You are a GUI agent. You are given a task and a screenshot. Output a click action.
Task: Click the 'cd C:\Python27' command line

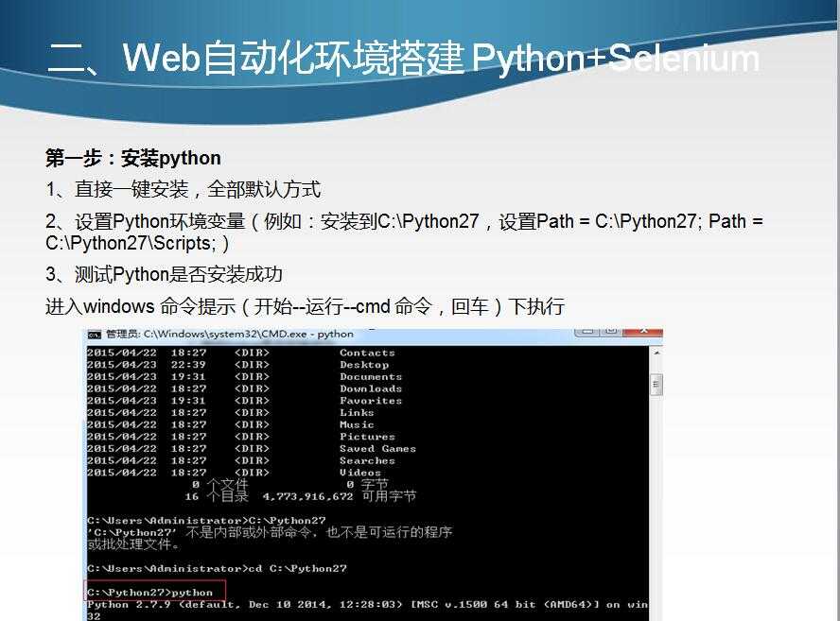tap(217, 568)
